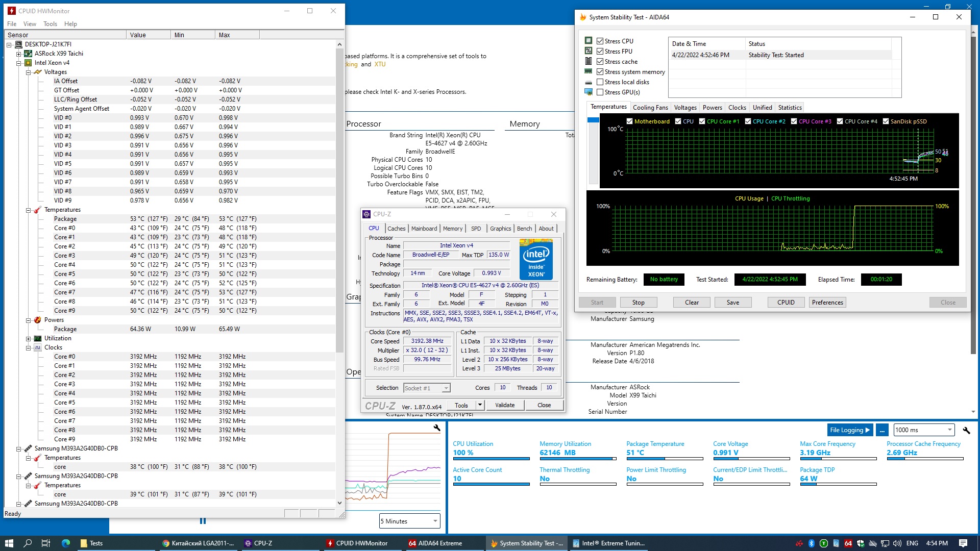Enable Stress local disks option
The image size is (980, 551).
(600, 82)
